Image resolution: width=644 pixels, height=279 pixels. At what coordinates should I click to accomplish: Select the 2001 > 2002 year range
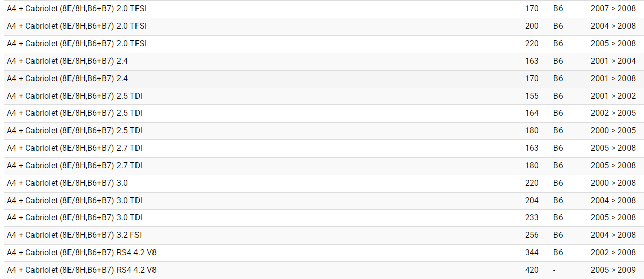(x=613, y=96)
